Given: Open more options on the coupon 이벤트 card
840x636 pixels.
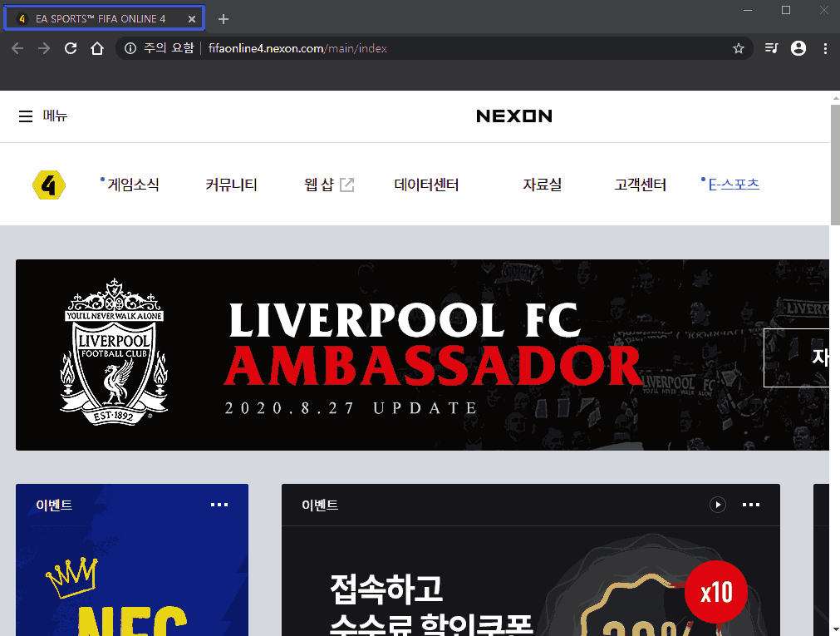Looking at the screenshot, I should [x=751, y=505].
